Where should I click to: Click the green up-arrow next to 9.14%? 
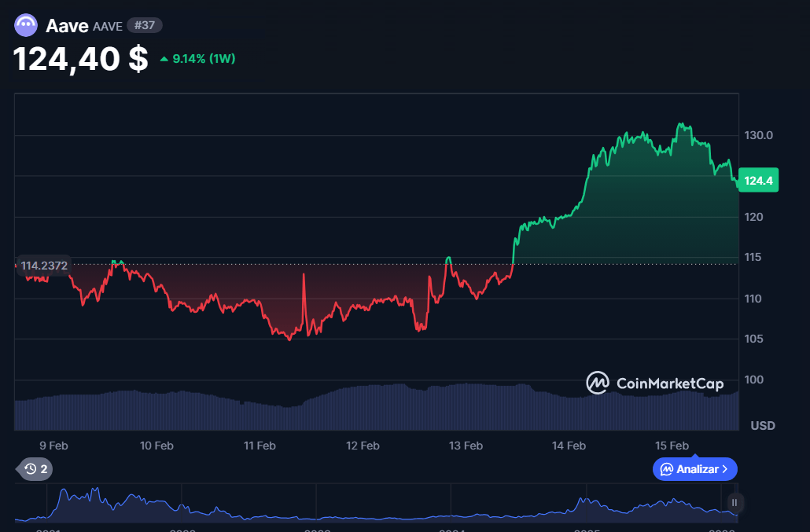163,58
